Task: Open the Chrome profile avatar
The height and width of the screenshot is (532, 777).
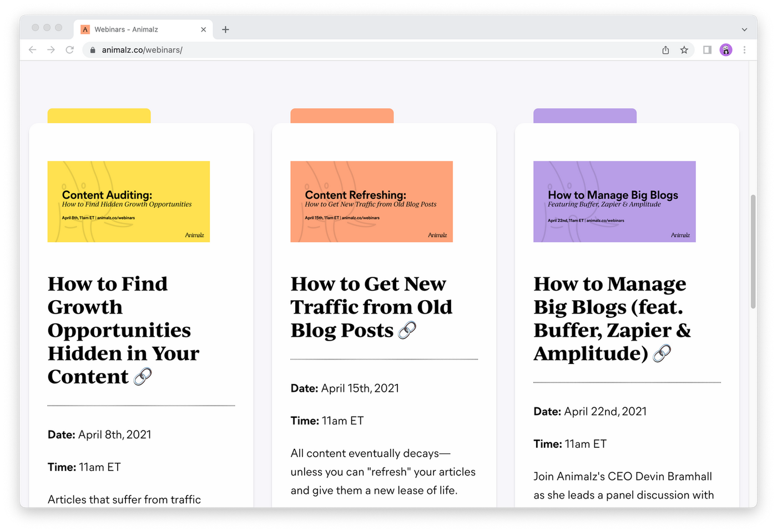Action: (726, 50)
